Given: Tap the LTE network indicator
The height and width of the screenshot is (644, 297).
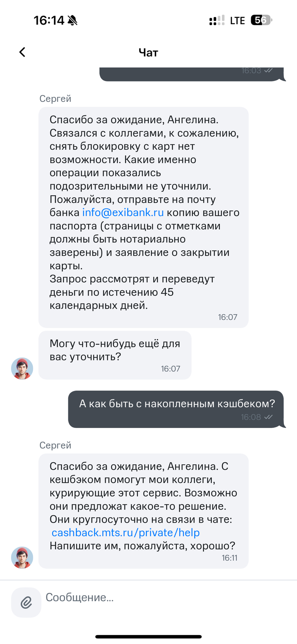Looking at the screenshot, I should coord(238,20).
